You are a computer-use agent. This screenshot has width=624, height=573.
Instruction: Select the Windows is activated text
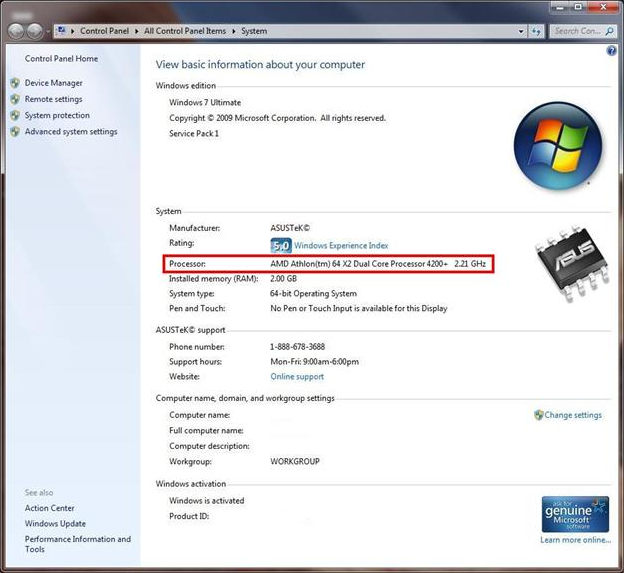[x=207, y=501]
